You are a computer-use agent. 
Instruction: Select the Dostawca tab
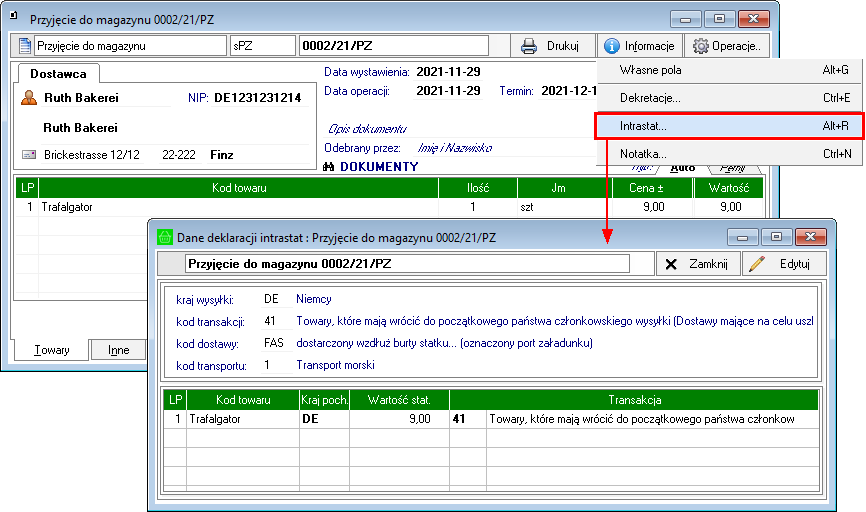pos(58,74)
